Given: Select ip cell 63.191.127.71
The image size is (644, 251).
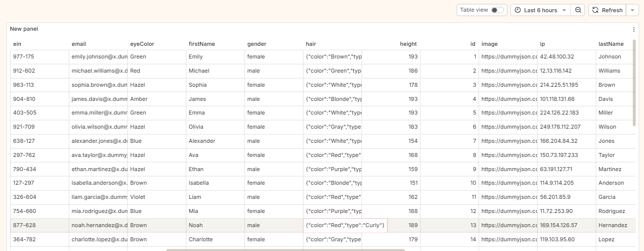Looking at the screenshot, I should point(566,170).
